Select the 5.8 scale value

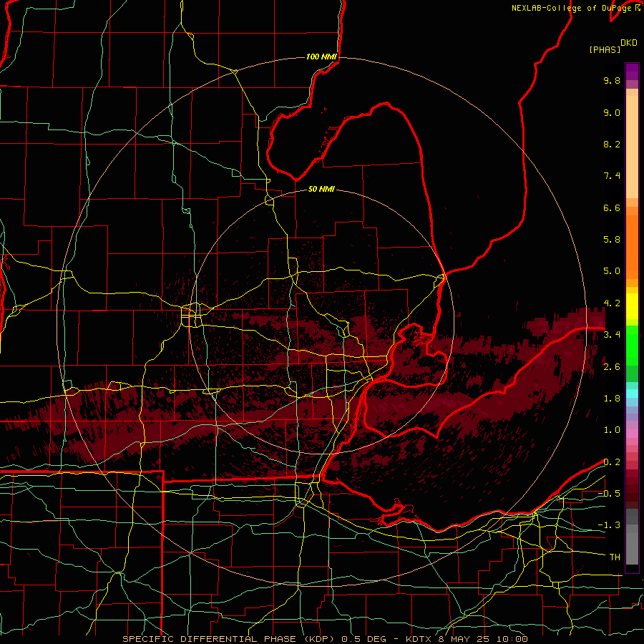pos(612,240)
